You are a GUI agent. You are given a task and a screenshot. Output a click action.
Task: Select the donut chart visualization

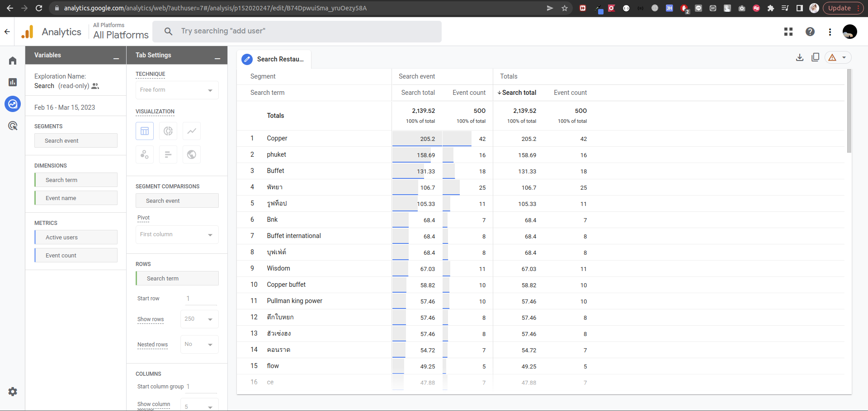[168, 131]
